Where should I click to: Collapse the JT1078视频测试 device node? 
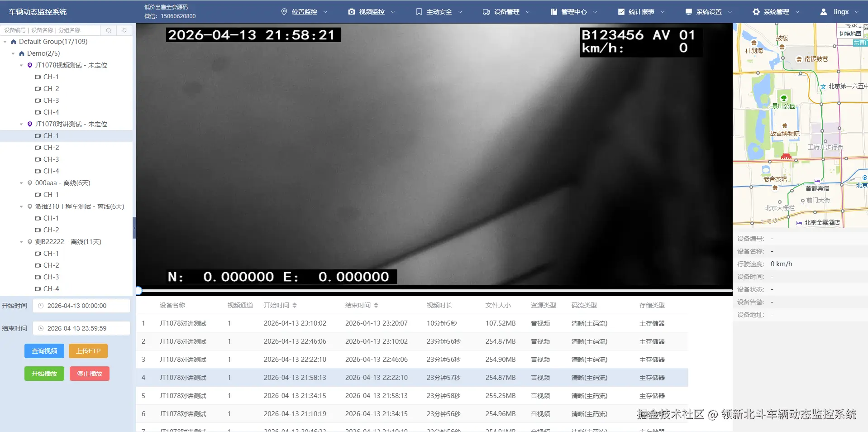click(21, 65)
